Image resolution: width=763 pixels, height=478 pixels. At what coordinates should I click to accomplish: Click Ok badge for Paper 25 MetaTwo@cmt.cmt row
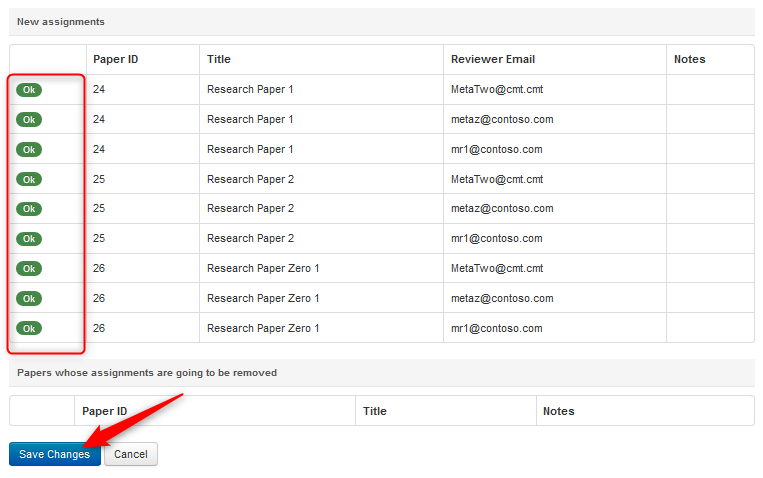point(29,179)
